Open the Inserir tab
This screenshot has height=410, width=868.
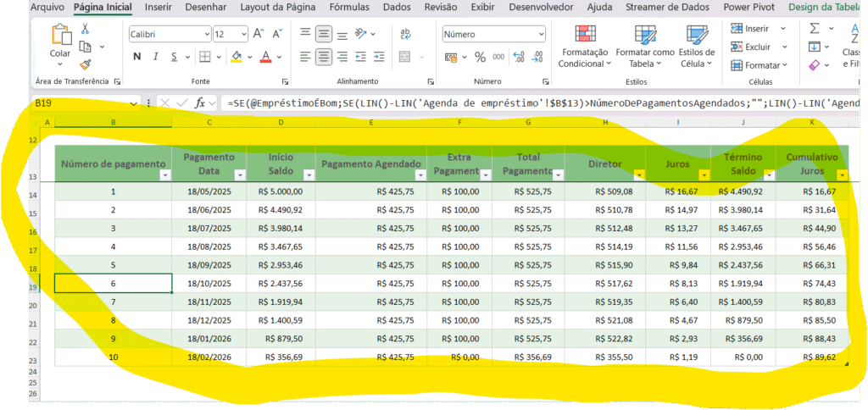coord(159,8)
